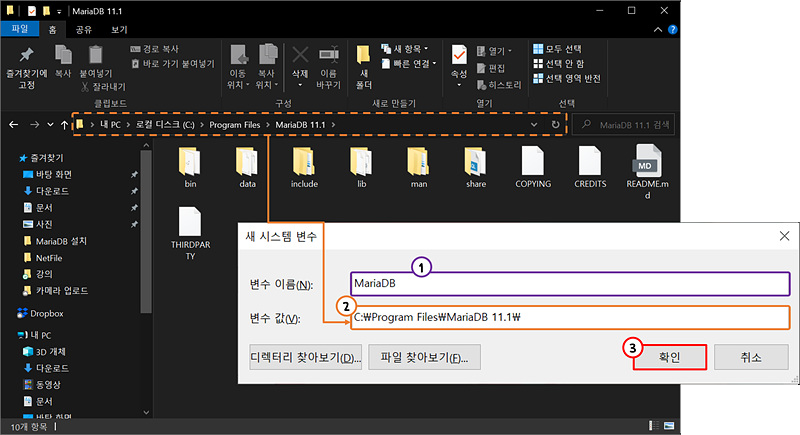
Task: Open the Easy access (빠른 연결) dropdown
Action: pos(410,64)
